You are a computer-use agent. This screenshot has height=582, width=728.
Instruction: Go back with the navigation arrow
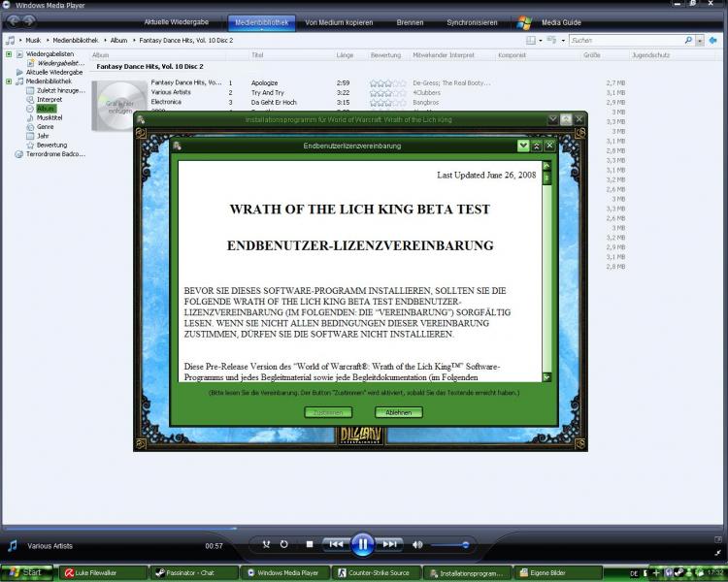tap(14, 21)
